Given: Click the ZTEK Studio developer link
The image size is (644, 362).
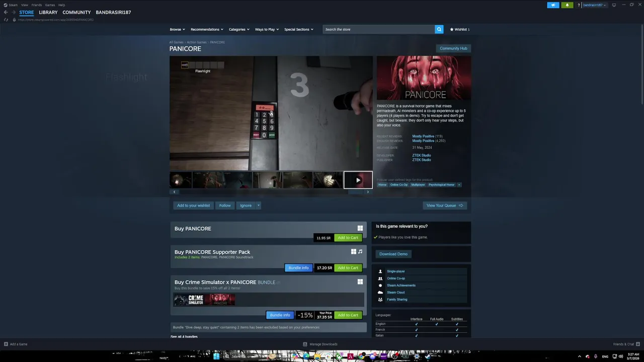Looking at the screenshot, I should [x=422, y=155].
